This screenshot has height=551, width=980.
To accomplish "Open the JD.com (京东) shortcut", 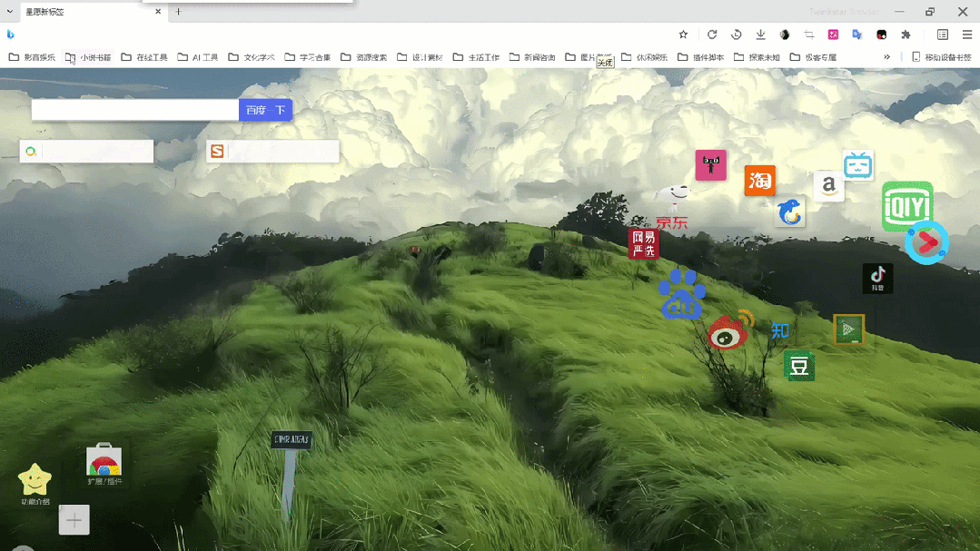I will coord(672,208).
